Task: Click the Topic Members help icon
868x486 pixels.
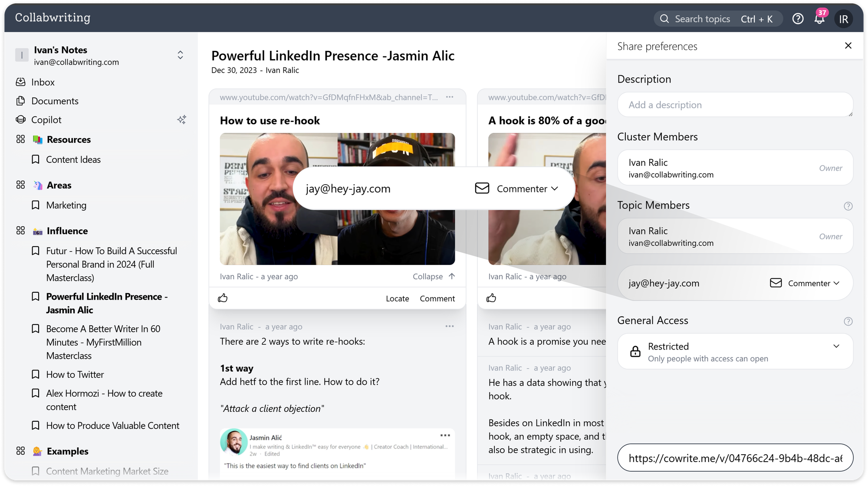Action: (x=848, y=206)
